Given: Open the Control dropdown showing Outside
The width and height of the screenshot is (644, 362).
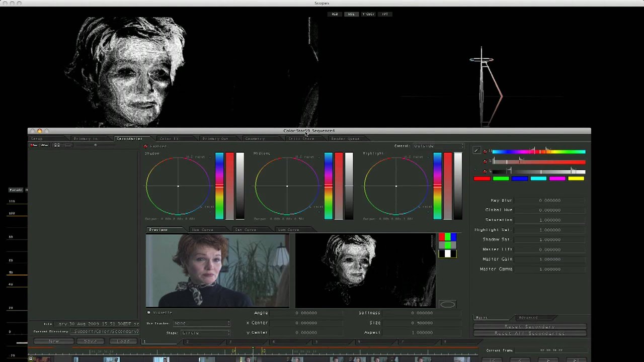Looking at the screenshot, I should click(438, 146).
